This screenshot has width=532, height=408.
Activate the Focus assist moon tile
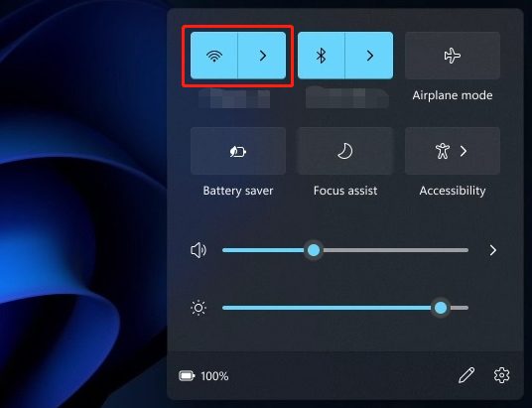[345, 151]
